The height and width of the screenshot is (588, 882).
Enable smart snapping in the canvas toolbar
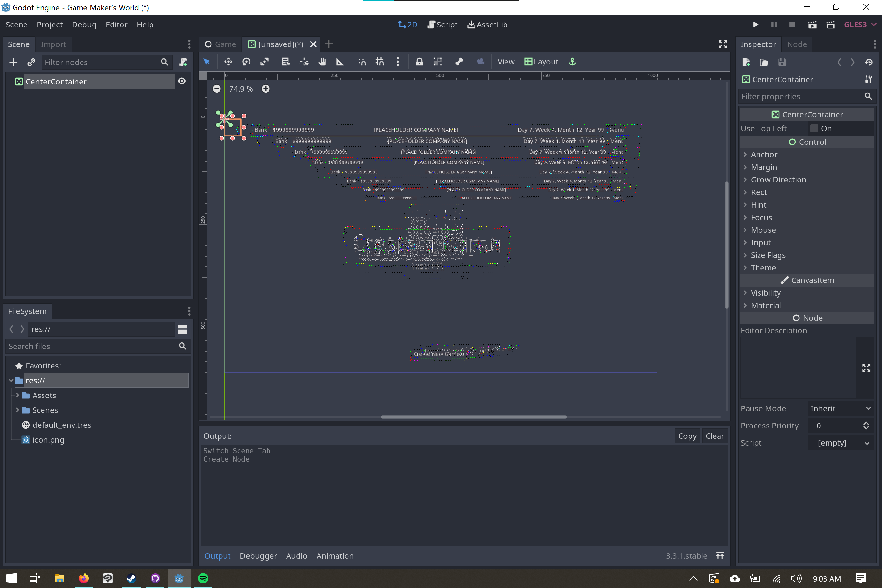pos(362,62)
